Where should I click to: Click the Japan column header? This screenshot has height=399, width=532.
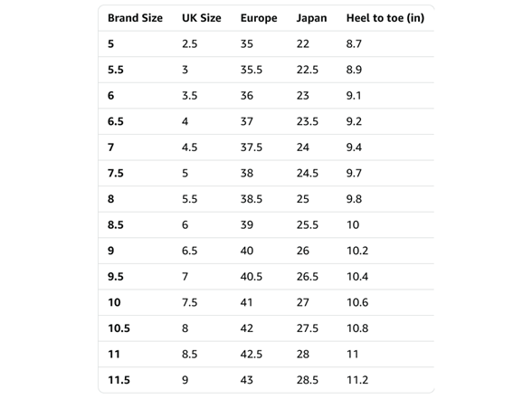pyautogui.click(x=311, y=18)
